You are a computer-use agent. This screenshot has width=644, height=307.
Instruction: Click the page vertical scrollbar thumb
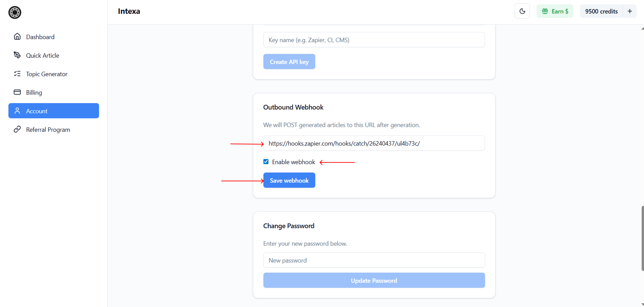point(642,238)
